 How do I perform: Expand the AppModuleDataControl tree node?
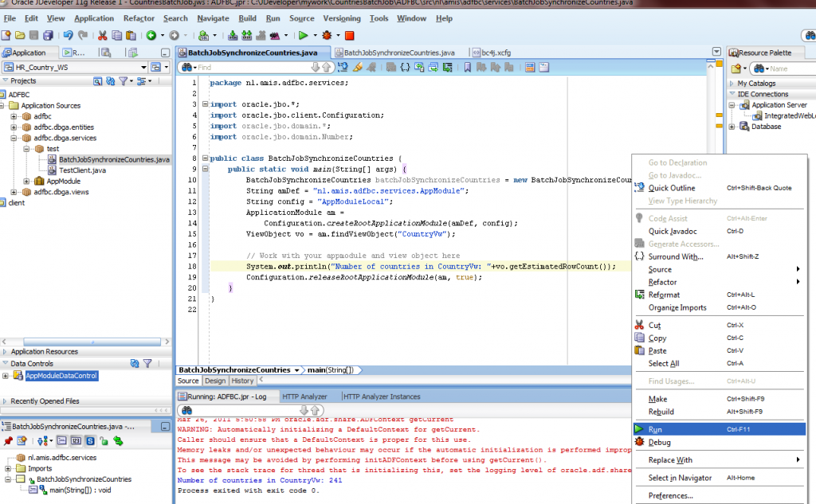pyautogui.click(x=6, y=376)
